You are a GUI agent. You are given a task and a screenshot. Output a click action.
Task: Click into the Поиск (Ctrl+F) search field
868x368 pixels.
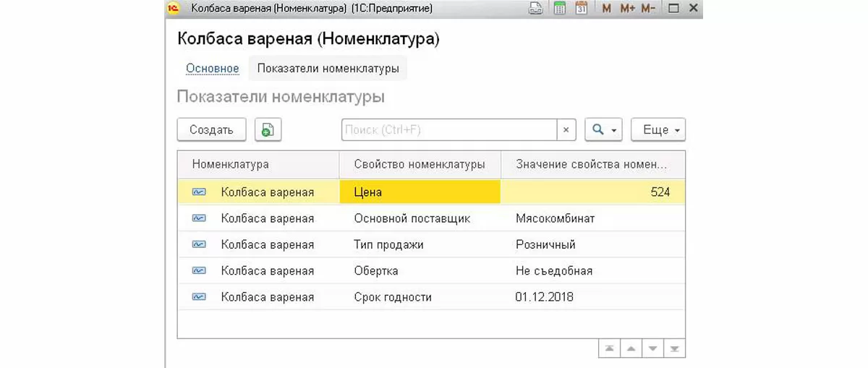coord(448,130)
